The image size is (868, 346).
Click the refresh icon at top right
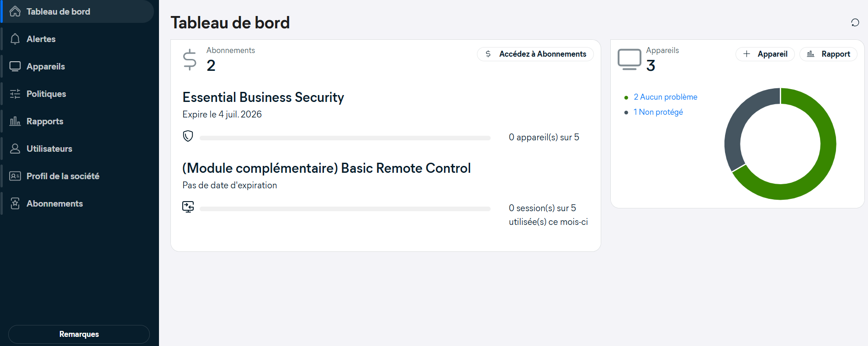coord(855,22)
